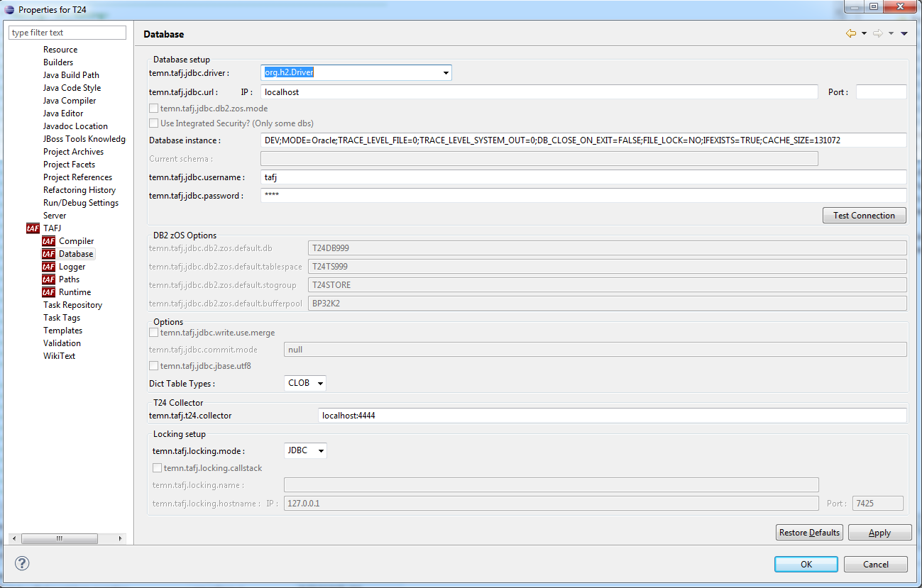
Task: Select Java Build Path in the tree
Action: pos(71,75)
